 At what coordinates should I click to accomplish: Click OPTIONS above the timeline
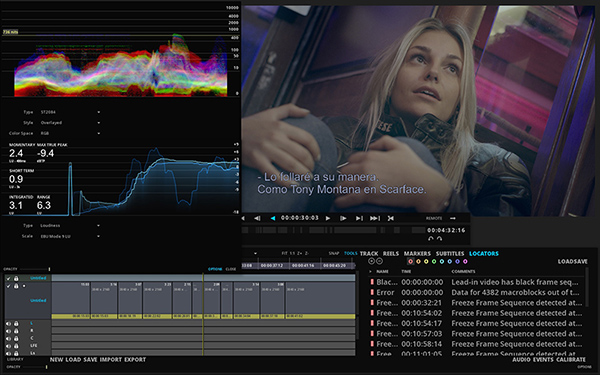click(x=215, y=269)
